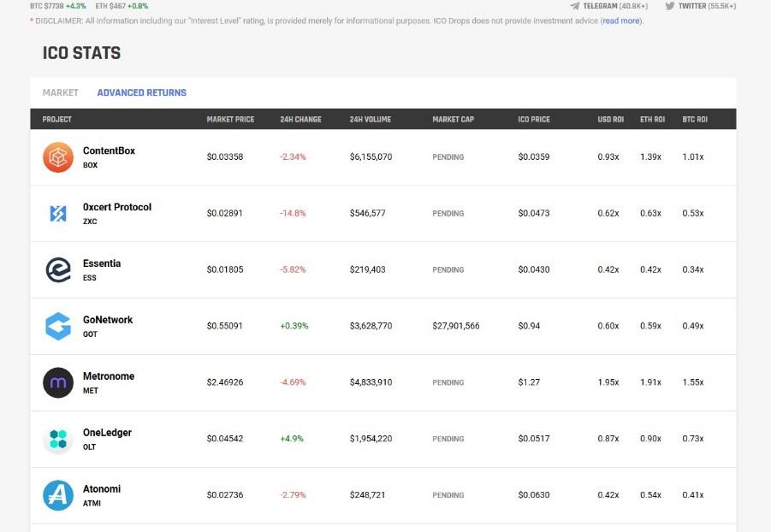Click Atonomi ICO price $0.0630
Viewport: 771px width, 532px height.
click(534, 494)
